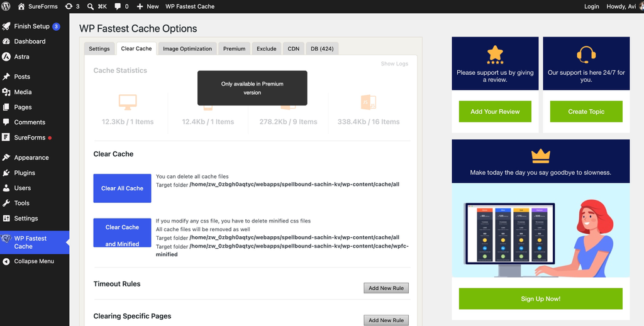Click the Clear All Cache button
Screen dimensions: 644x326
coord(123,188)
